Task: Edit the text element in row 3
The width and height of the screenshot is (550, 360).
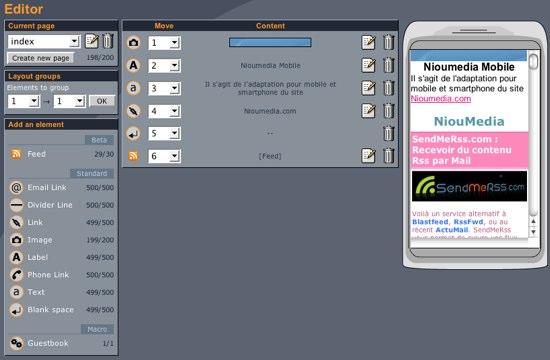Action: click(x=368, y=88)
